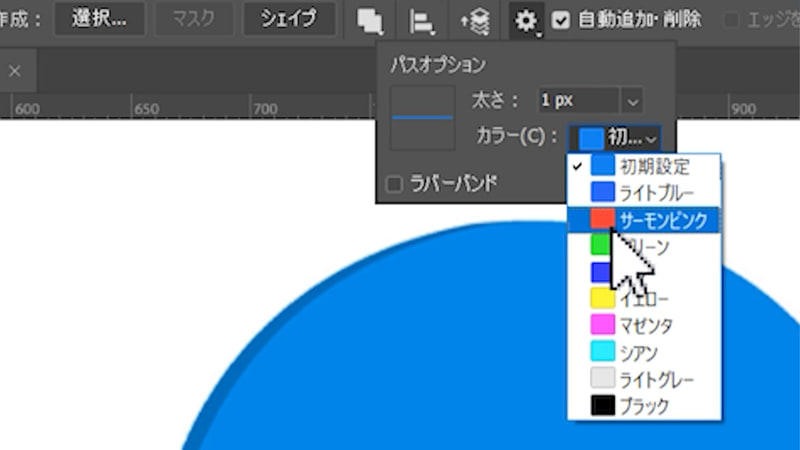Open the path alignment icon
The height and width of the screenshot is (450, 800).
pos(422,19)
